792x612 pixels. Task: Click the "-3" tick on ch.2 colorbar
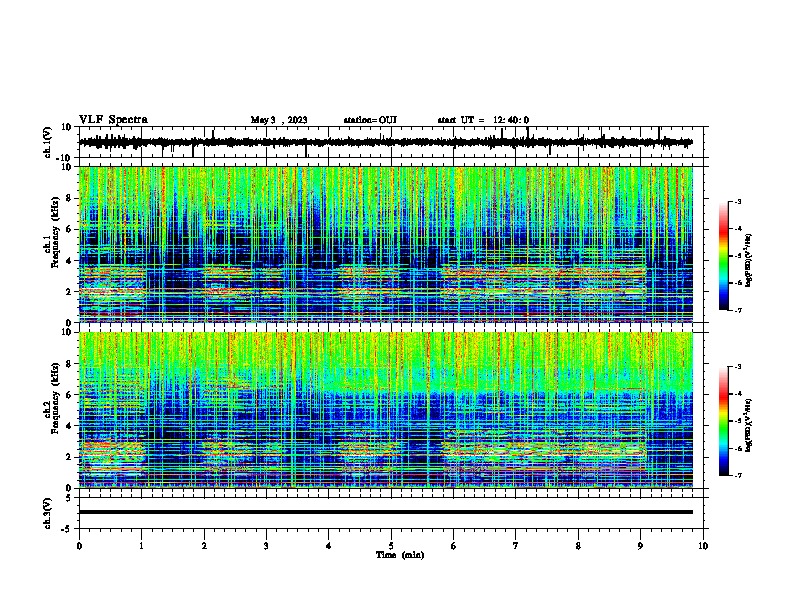(737, 367)
